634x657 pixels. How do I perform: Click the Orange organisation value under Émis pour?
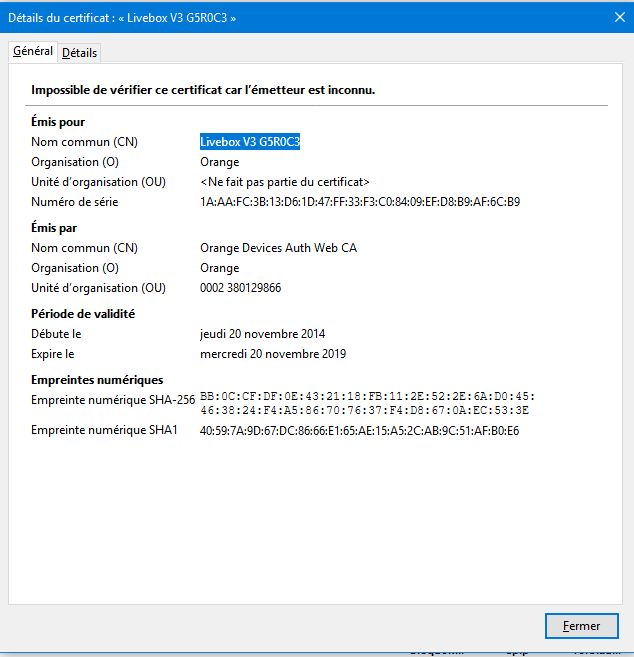click(219, 162)
